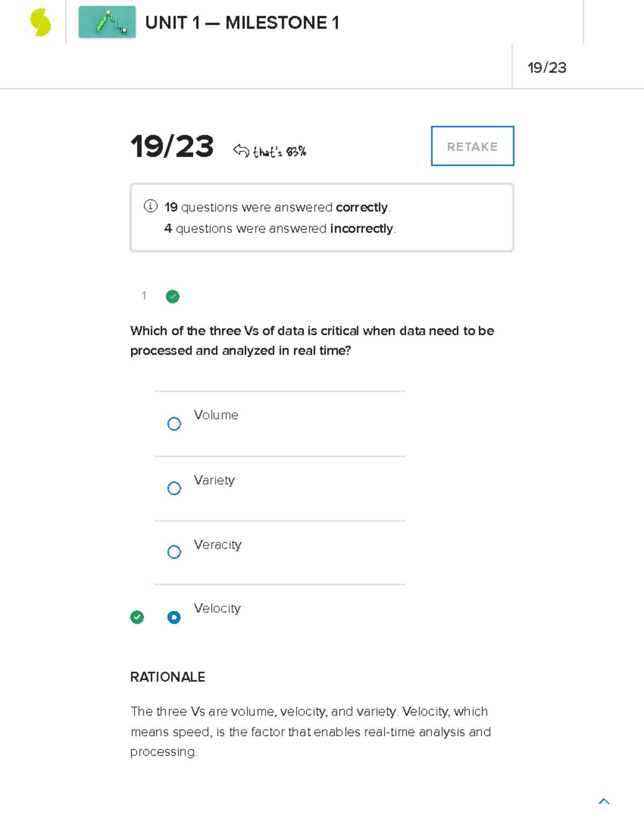
Task: Click the green Sophia logo icon
Action: click(40, 23)
